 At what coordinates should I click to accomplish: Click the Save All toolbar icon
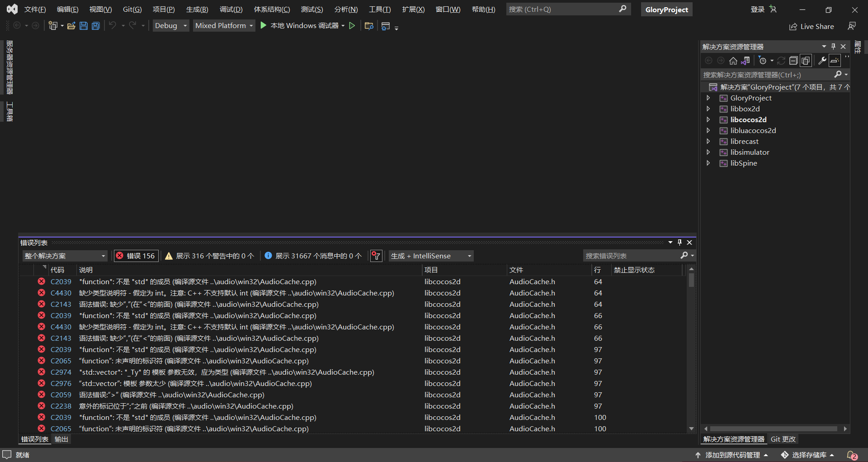click(95, 26)
